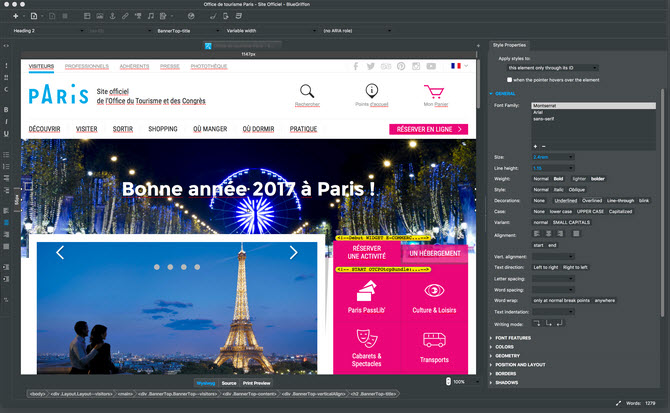
Task: Apply Italic from the left toolbar
Action: pyautogui.click(x=6, y=122)
